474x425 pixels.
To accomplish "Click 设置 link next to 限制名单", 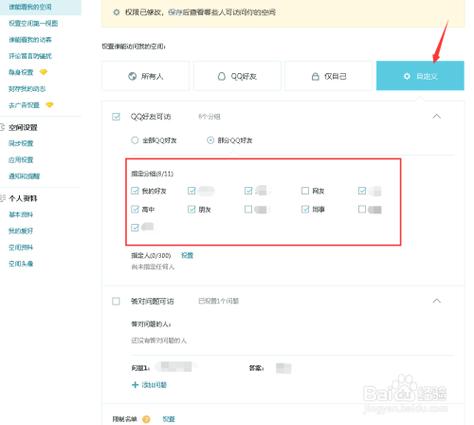I will click(x=169, y=419).
